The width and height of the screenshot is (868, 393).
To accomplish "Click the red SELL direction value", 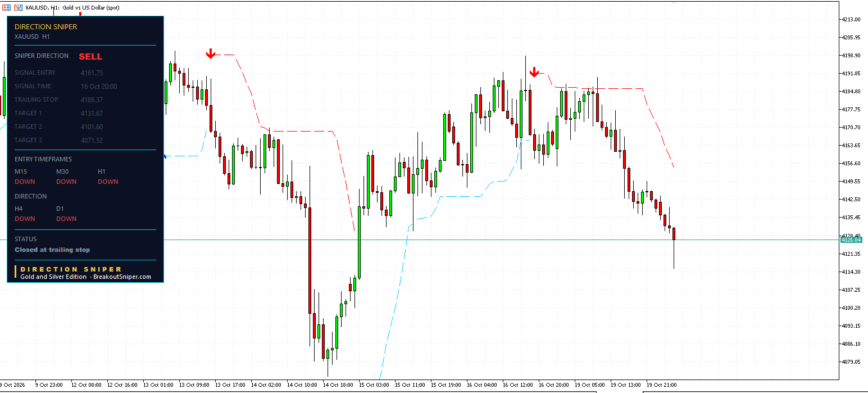I will tap(90, 57).
